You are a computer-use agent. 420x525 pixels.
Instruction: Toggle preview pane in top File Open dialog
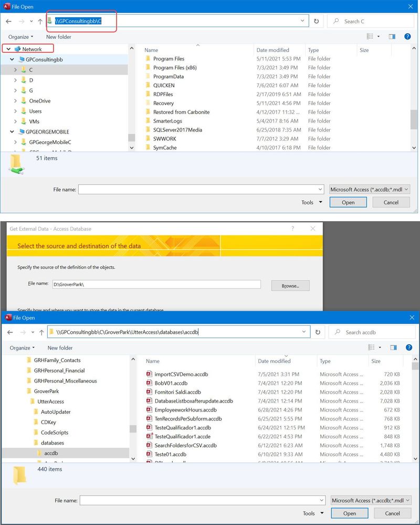click(x=392, y=36)
